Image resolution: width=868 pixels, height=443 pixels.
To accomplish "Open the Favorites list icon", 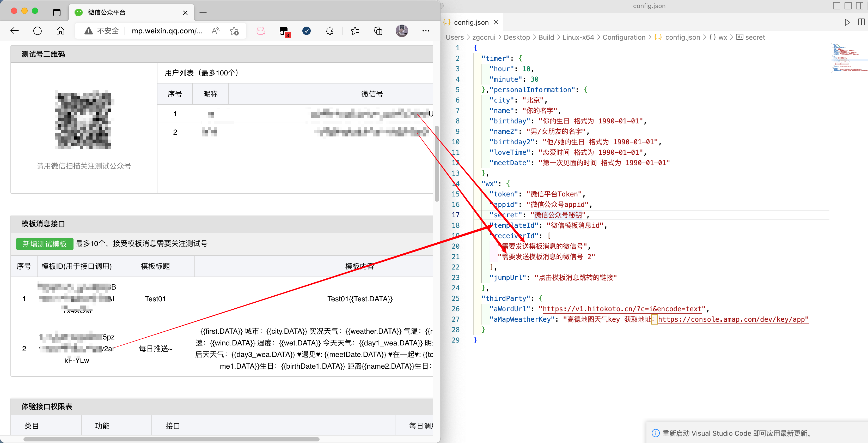I will [x=355, y=31].
